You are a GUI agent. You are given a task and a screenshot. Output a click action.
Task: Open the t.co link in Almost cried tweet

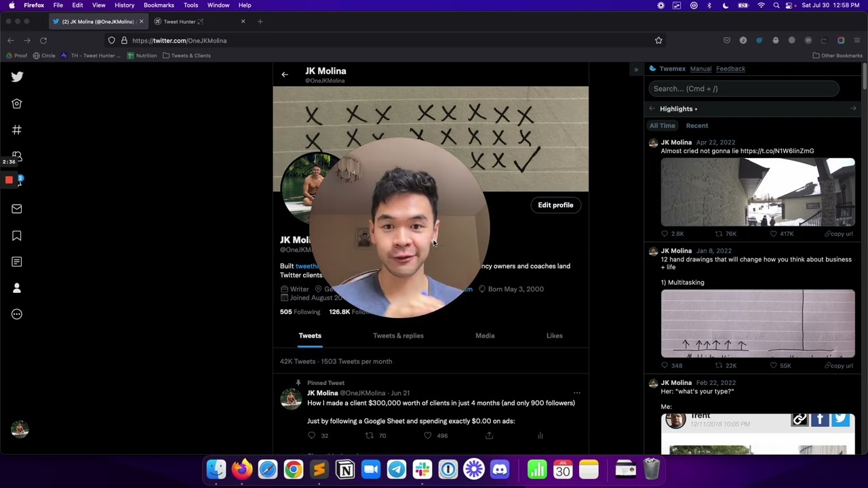(x=777, y=151)
